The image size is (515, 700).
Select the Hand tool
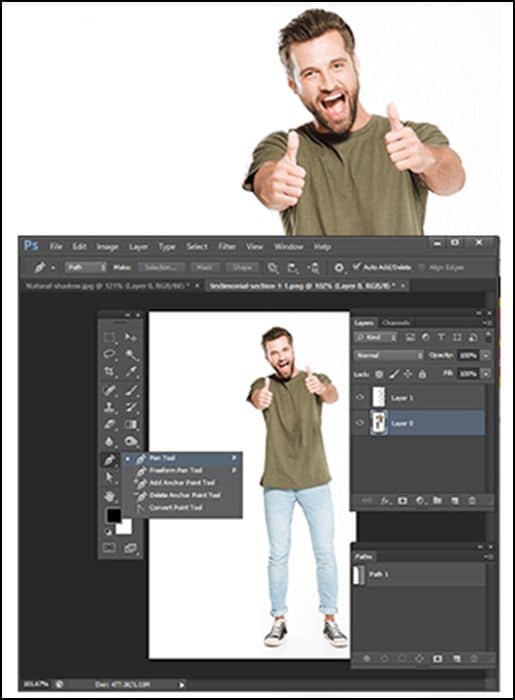110,496
